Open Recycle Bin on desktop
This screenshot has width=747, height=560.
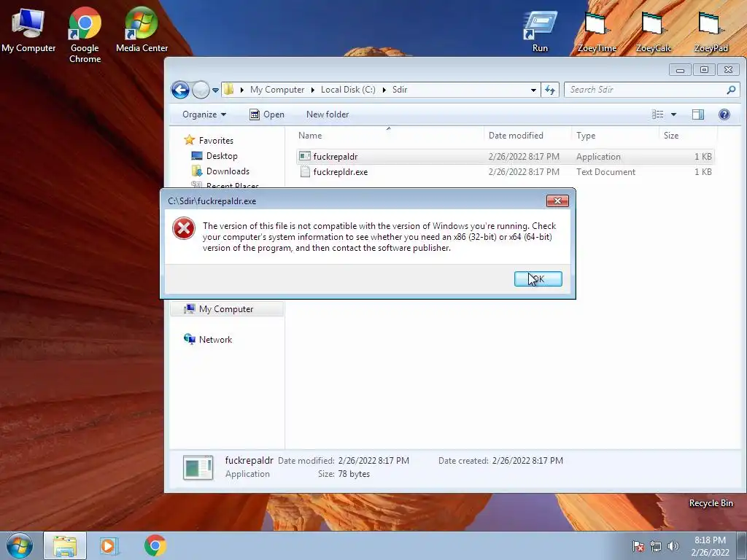711,503
